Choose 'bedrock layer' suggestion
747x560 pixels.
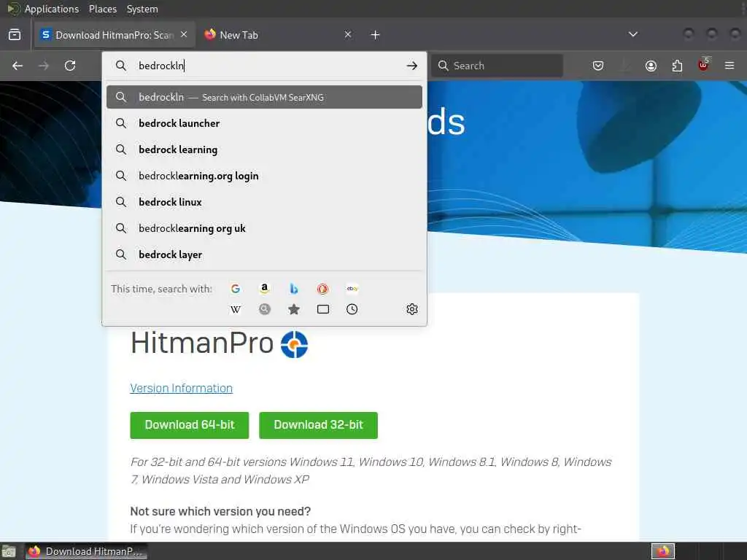click(x=264, y=254)
